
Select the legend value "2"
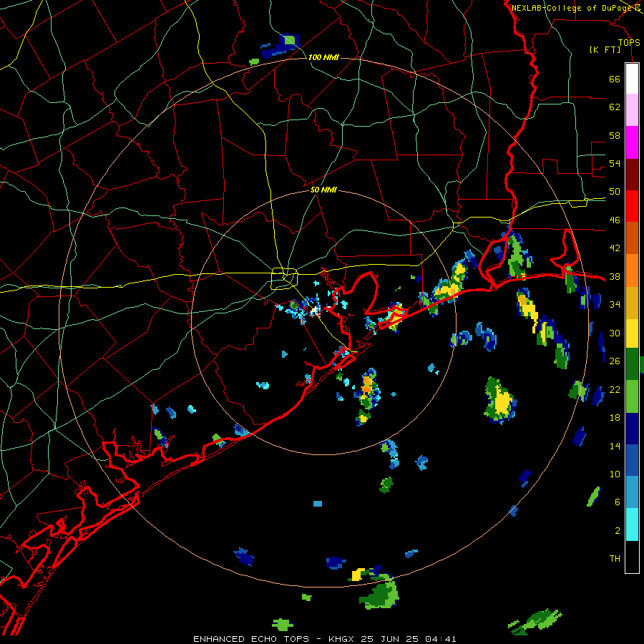pyautogui.click(x=617, y=530)
